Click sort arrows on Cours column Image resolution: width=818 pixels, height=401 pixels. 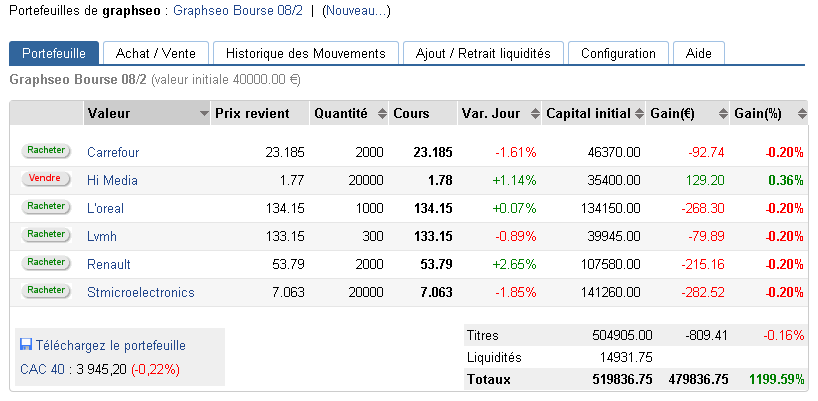[x=450, y=114]
